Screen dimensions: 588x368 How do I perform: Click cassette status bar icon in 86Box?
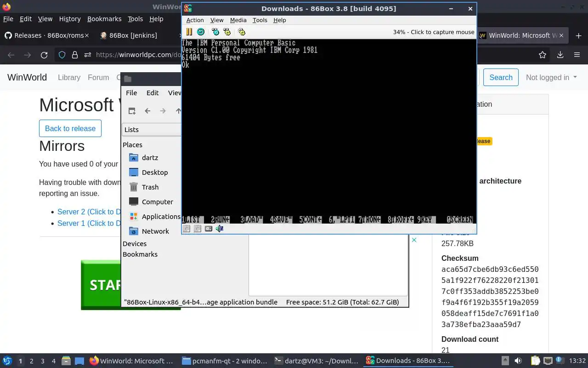(x=209, y=229)
